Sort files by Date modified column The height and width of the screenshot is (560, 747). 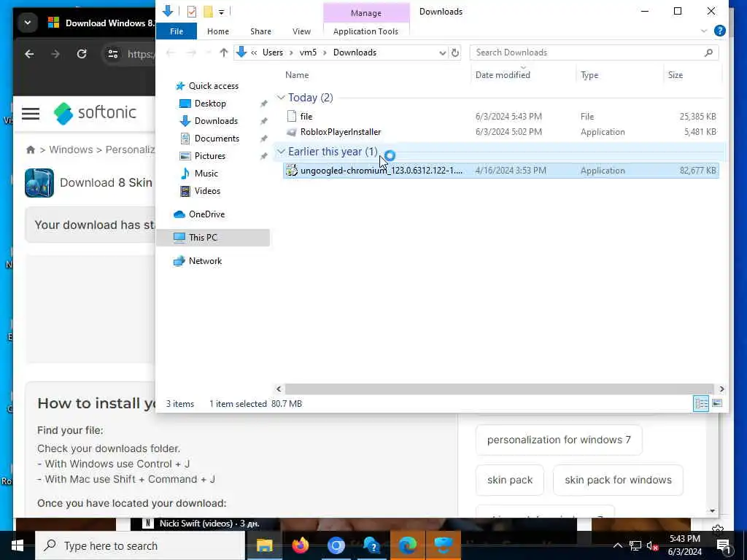click(503, 75)
